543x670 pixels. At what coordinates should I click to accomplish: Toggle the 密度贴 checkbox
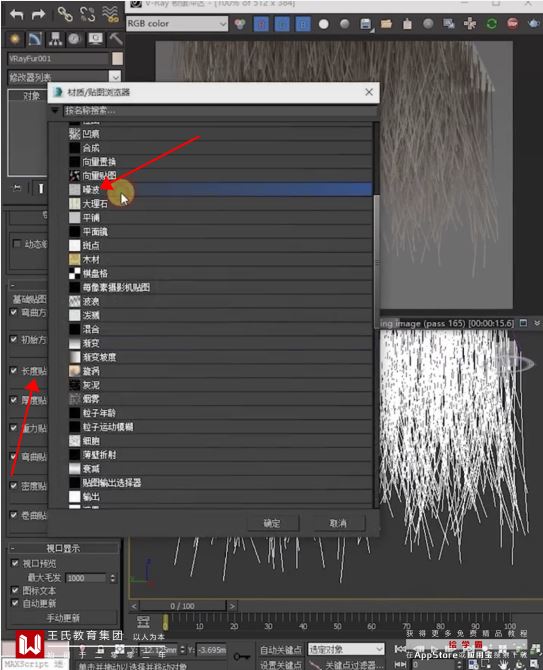click(14, 486)
